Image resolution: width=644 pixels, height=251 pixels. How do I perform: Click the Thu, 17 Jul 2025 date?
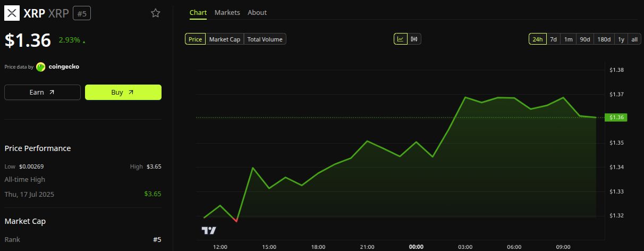click(x=29, y=194)
